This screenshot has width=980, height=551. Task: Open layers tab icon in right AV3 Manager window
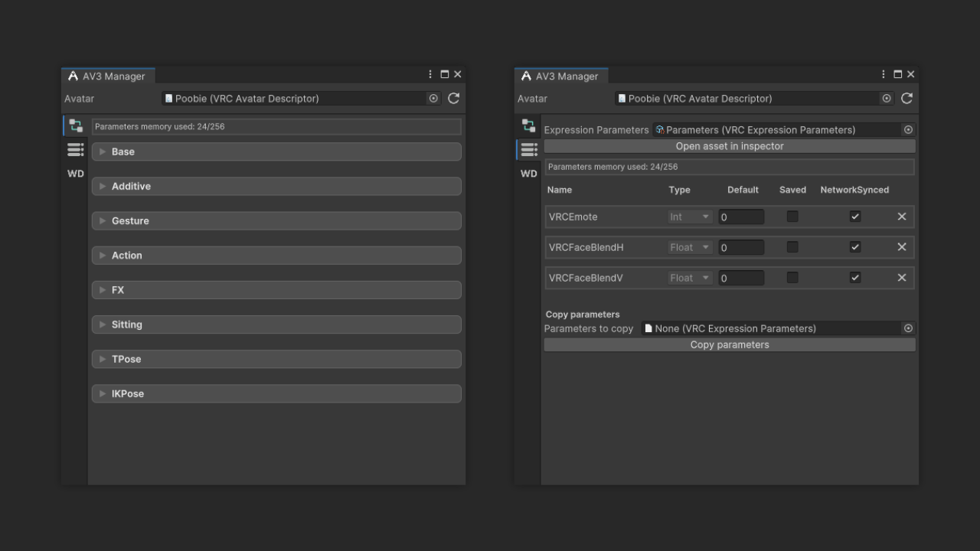coord(528,126)
